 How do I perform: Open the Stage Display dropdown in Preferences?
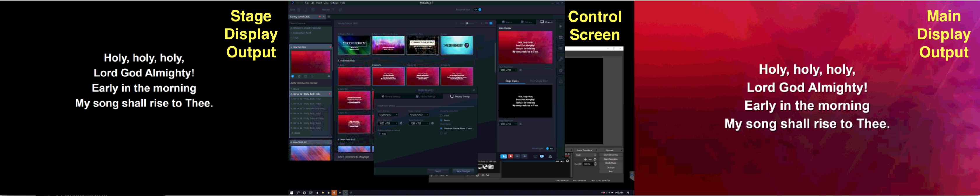(419, 115)
